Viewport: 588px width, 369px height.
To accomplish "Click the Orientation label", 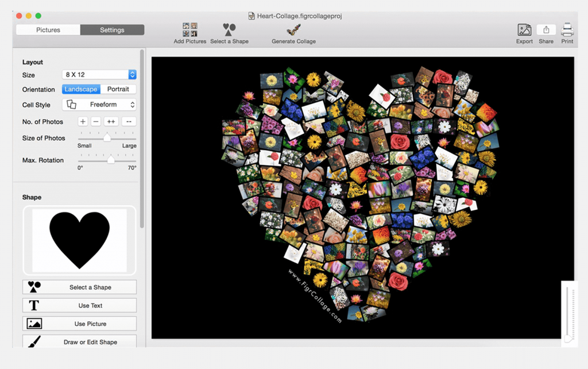I will [38, 90].
